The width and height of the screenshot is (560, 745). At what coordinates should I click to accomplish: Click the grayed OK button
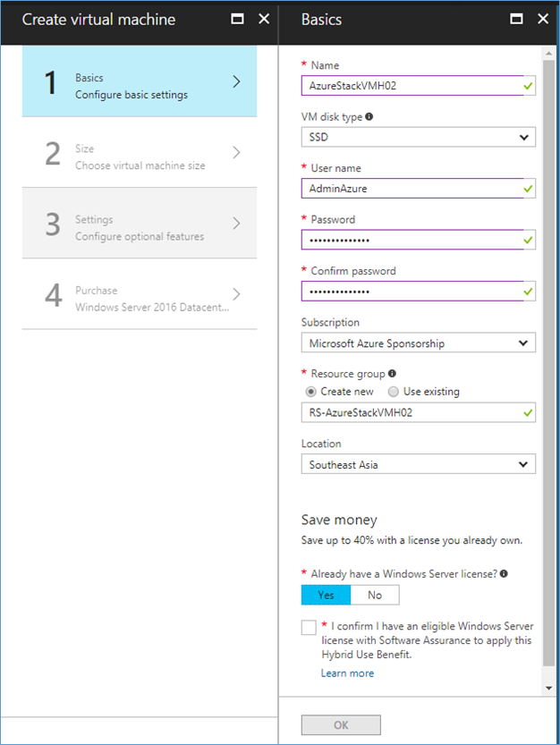tap(341, 725)
